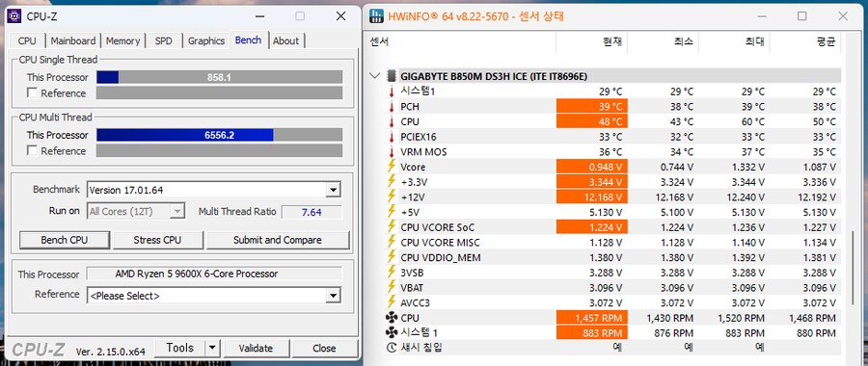Viewport: 868px width, 366px height.
Task: Click the single thread score bar 858.1
Action: pyautogui.click(x=219, y=77)
